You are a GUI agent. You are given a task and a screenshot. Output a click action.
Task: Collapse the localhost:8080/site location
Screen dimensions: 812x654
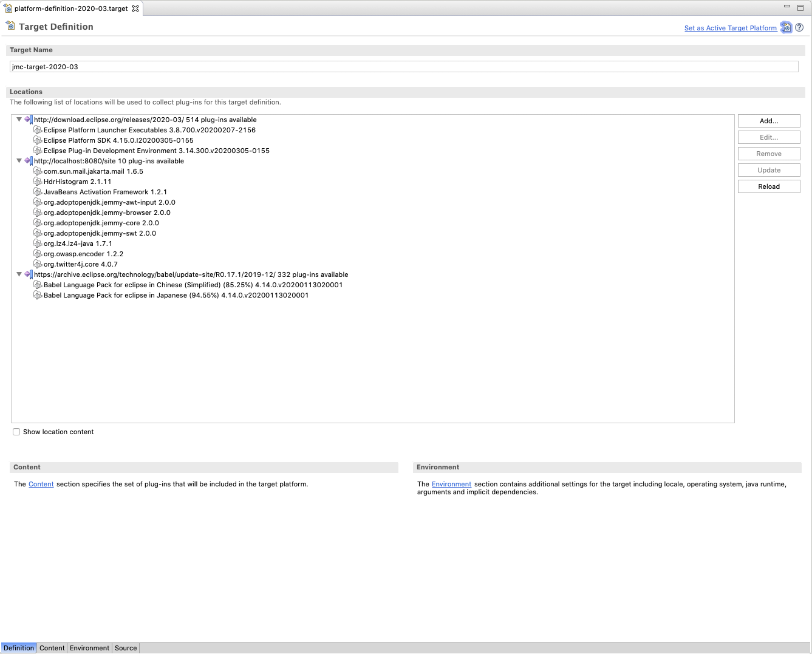[19, 161]
